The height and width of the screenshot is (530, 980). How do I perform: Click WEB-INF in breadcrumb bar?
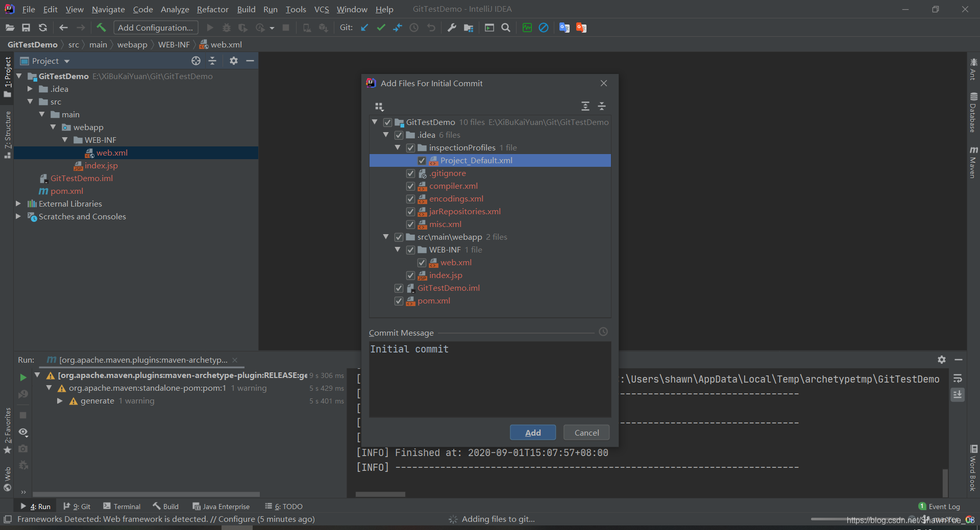click(174, 44)
